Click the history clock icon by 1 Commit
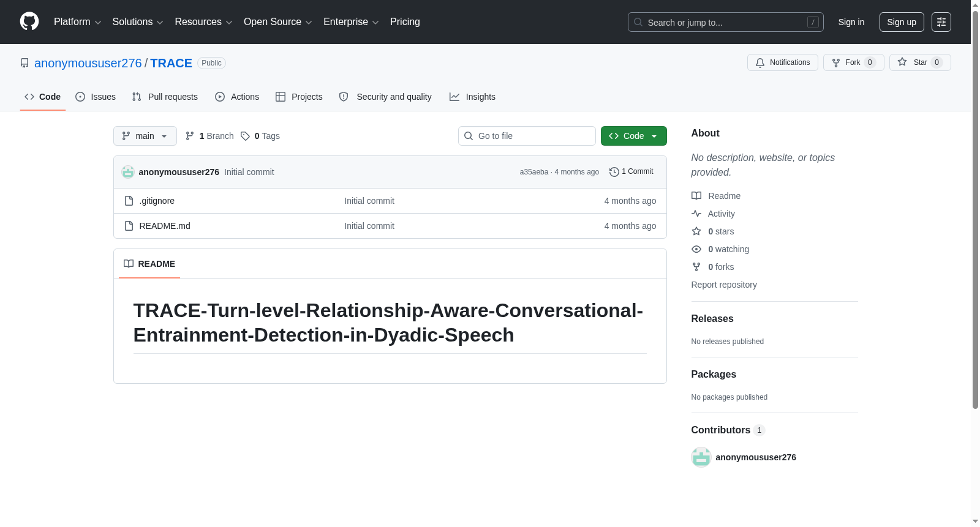Screen dimensions: 980x527 click(x=614, y=172)
